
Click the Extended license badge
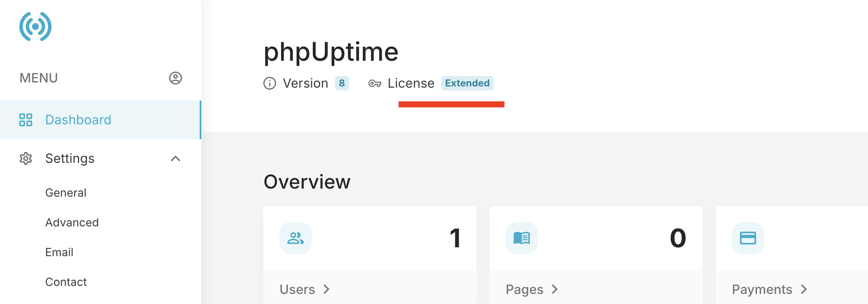tap(467, 83)
